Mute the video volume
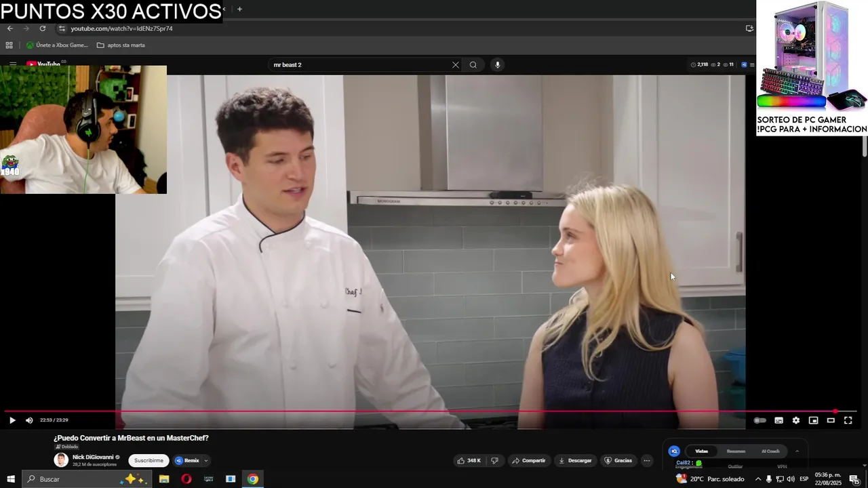The image size is (868, 488). pyautogui.click(x=29, y=420)
